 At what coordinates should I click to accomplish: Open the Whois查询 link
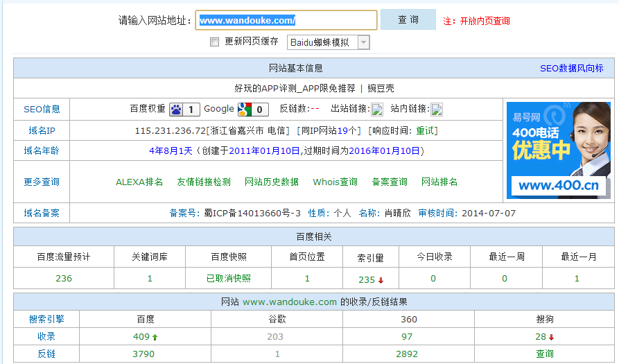(x=335, y=182)
